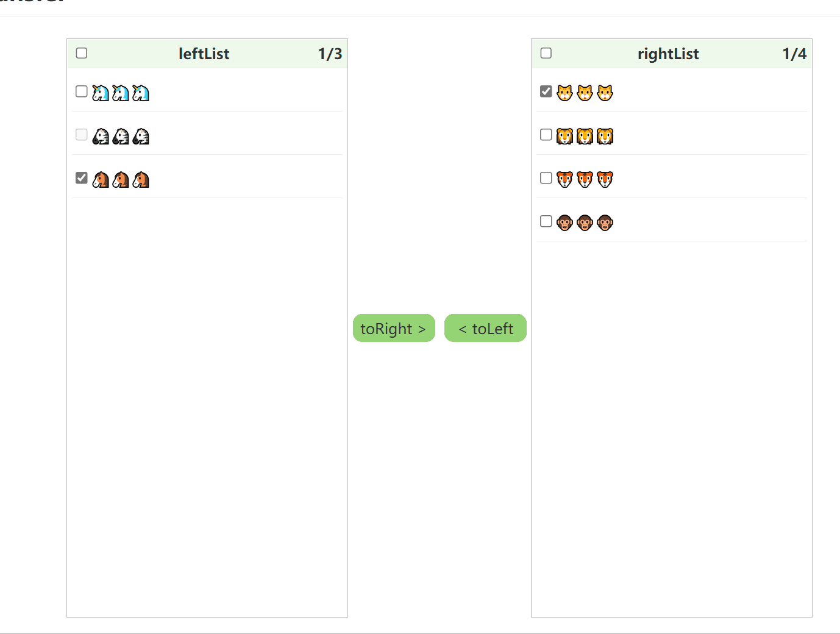Click the disabled zebra checkbox
Viewport: 840px width, 634px height.
[x=82, y=135]
